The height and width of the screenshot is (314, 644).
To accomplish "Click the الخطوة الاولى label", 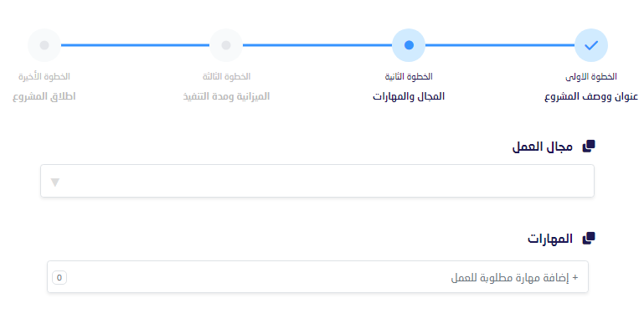I will tap(591, 77).
